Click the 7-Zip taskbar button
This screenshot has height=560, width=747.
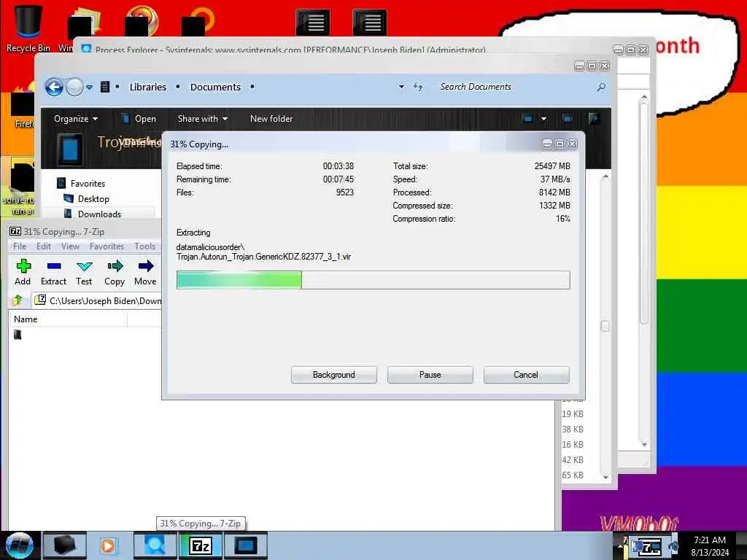(x=200, y=545)
